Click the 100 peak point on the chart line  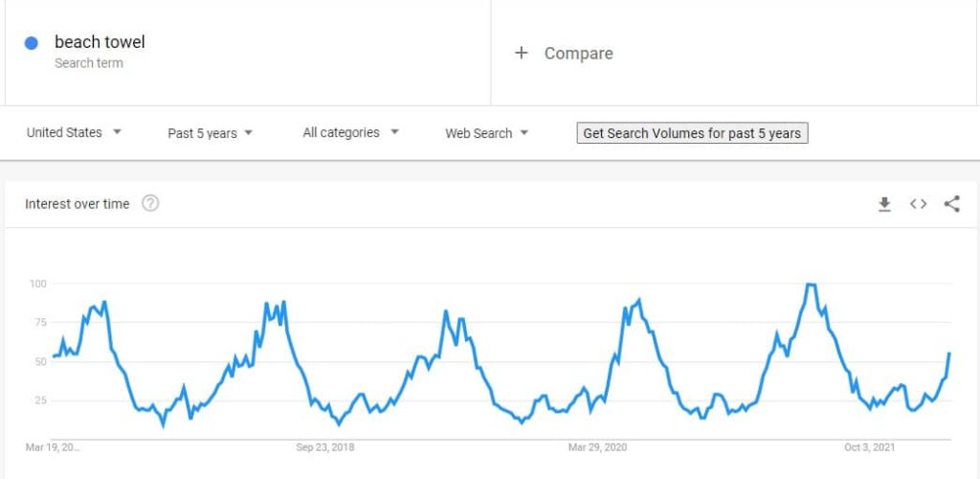coord(811,285)
